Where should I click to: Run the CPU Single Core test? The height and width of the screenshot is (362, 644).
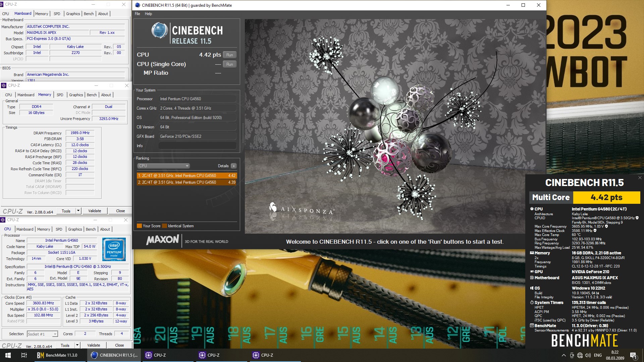(x=229, y=64)
